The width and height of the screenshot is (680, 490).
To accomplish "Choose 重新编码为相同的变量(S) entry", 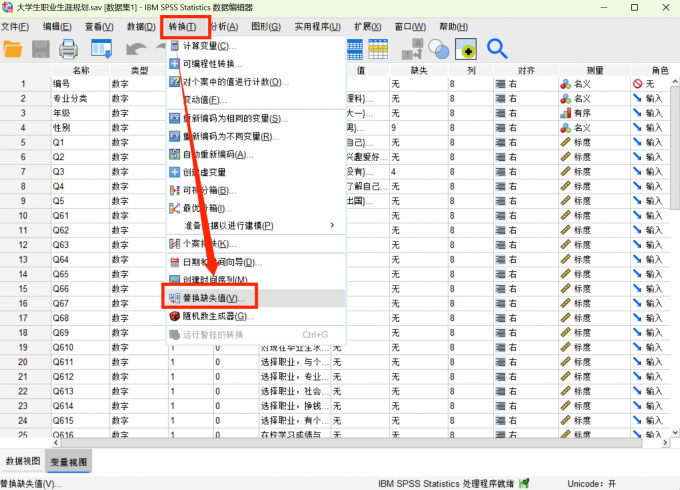I will click(256, 118).
